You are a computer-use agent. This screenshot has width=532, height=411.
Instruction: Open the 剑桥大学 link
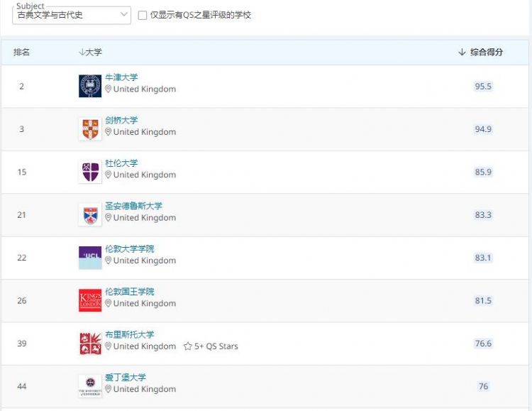click(x=121, y=120)
